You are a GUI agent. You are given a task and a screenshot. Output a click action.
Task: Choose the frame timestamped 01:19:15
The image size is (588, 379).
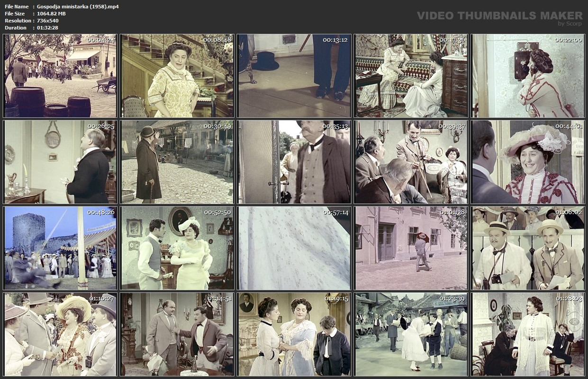(294, 334)
